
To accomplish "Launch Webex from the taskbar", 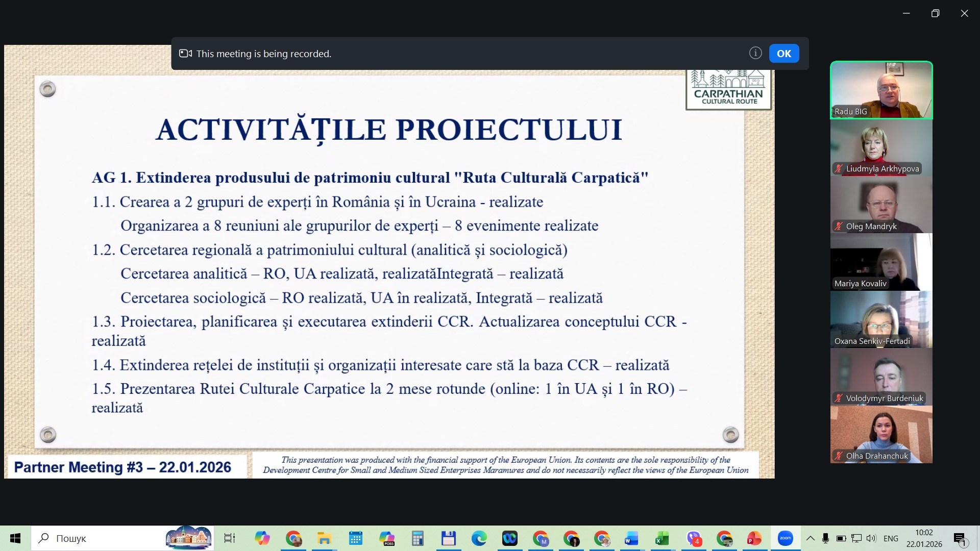I will coord(510,538).
